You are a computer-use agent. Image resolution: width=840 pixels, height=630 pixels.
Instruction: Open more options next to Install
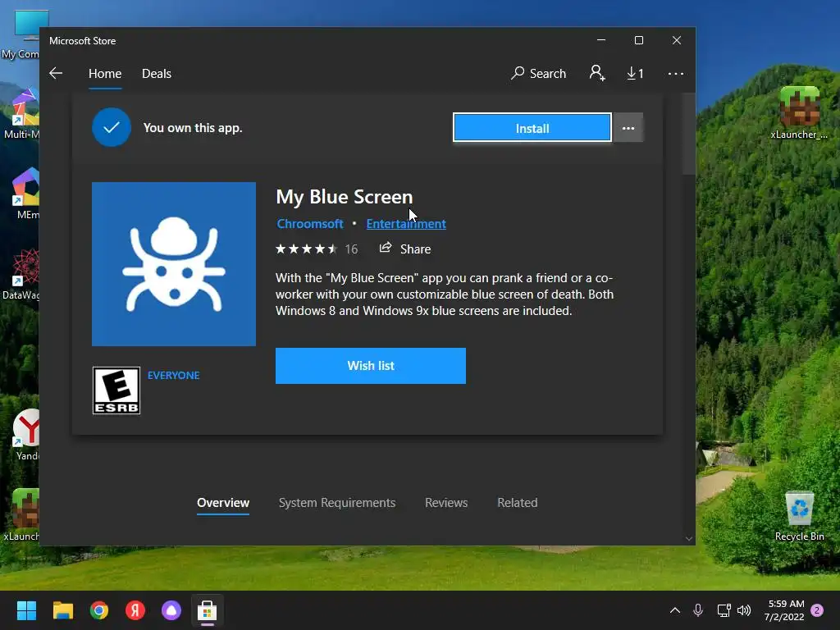coord(628,128)
